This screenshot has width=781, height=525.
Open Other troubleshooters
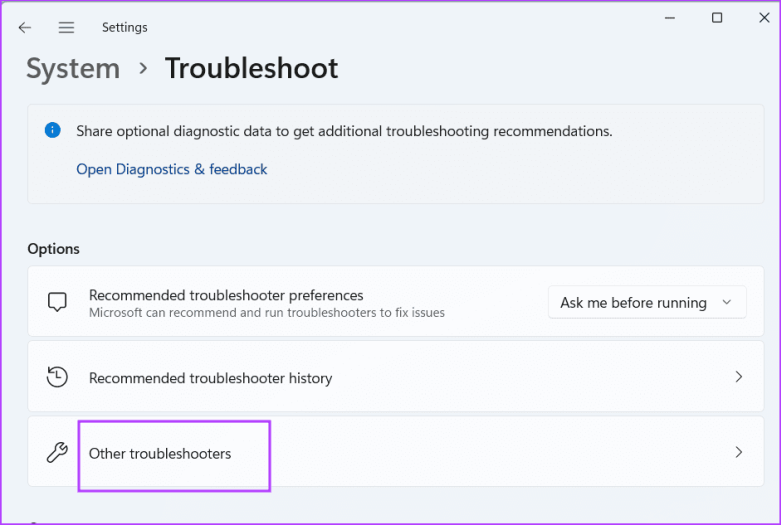pyautogui.click(x=160, y=454)
